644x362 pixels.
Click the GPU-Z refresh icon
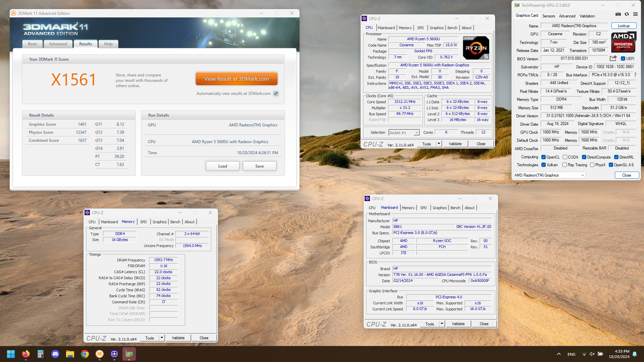[627, 14]
